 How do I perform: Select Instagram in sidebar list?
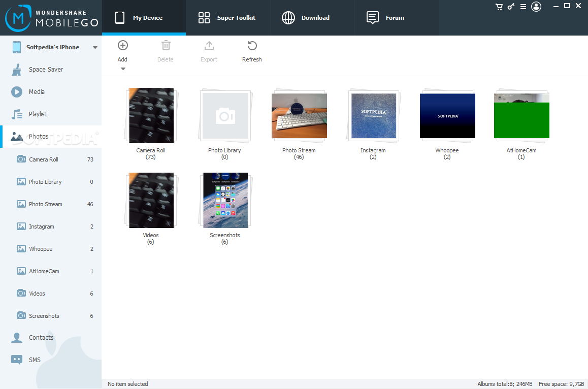[x=51, y=226]
